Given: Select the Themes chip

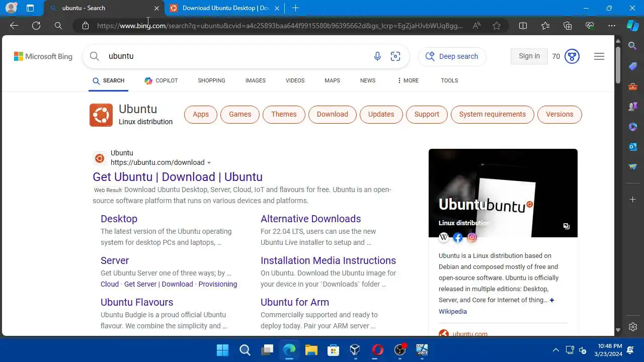Looking at the screenshot, I should coord(284,114).
